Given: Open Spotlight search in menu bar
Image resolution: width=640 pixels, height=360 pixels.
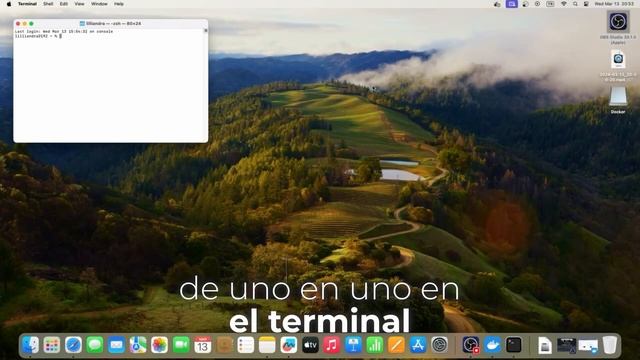Looking at the screenshot, I should pos(575,4).
